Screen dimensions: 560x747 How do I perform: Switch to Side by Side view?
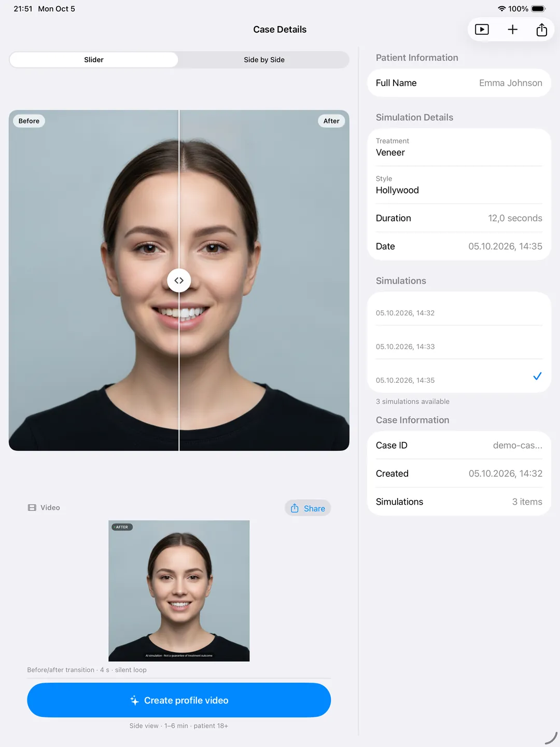(264, 60)
